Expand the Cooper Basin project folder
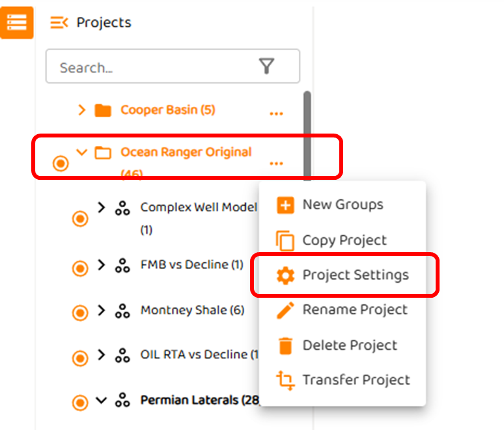The image size is (504, 430). (82, 110)
